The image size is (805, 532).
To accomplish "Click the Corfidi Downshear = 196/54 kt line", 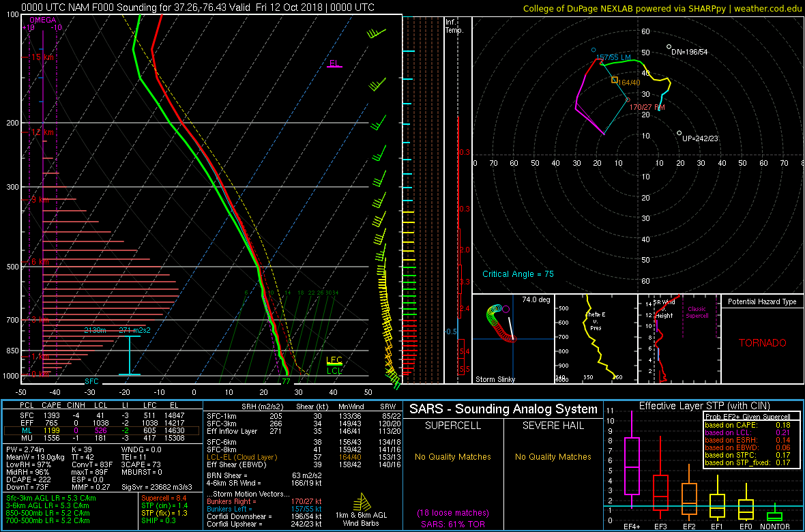I will tap(263, 516).
